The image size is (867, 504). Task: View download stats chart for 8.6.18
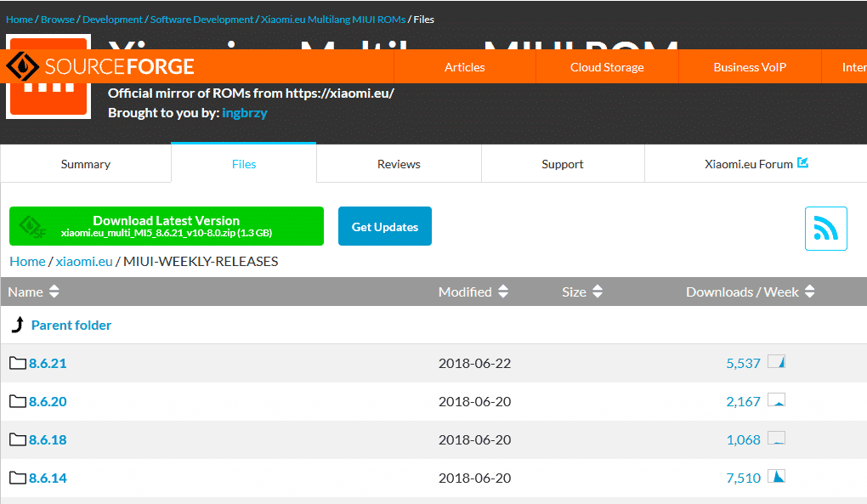pos(776,439)
